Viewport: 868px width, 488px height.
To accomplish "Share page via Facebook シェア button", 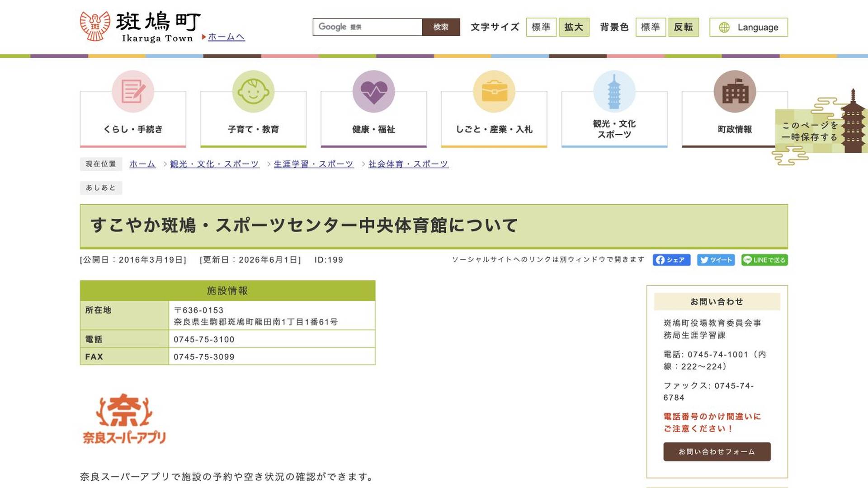I will [671, 260].
